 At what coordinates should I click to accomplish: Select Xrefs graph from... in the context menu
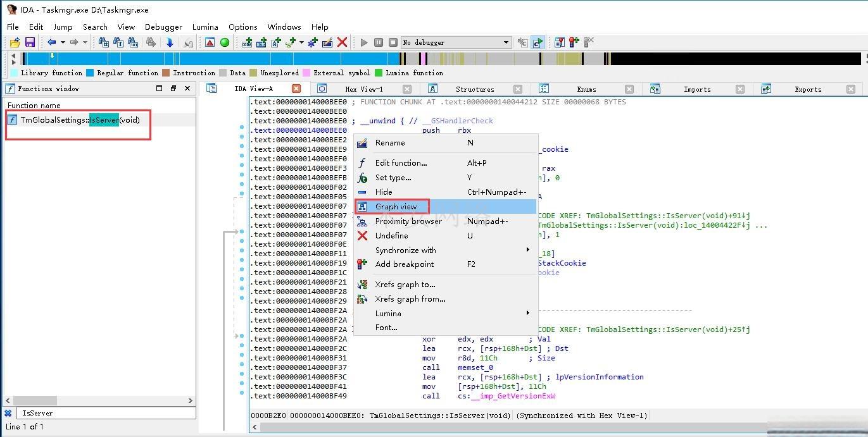coord(445,299)
